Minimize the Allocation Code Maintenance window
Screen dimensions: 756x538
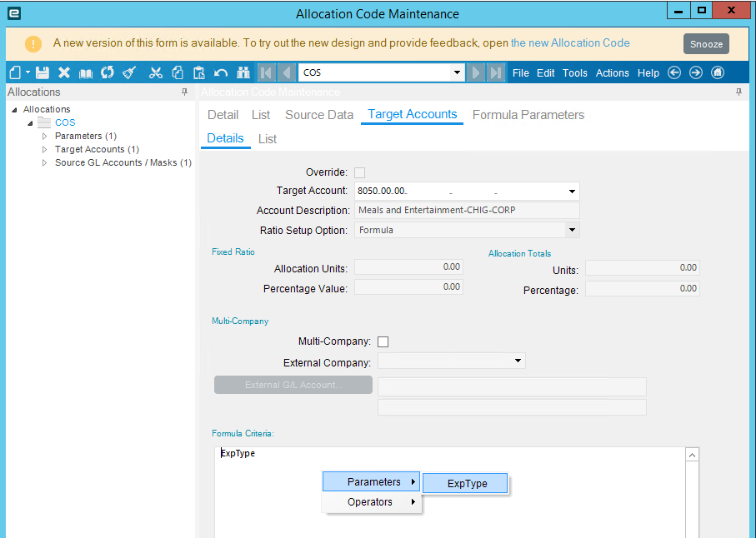point(678,11)
